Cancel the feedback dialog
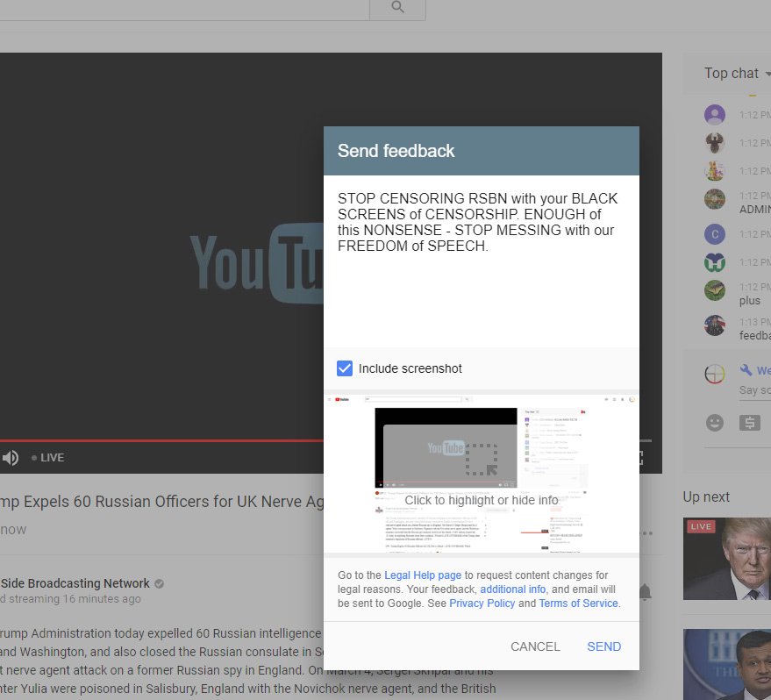Image resolution: width=771 pixels, height=700 pixels. 535,646
